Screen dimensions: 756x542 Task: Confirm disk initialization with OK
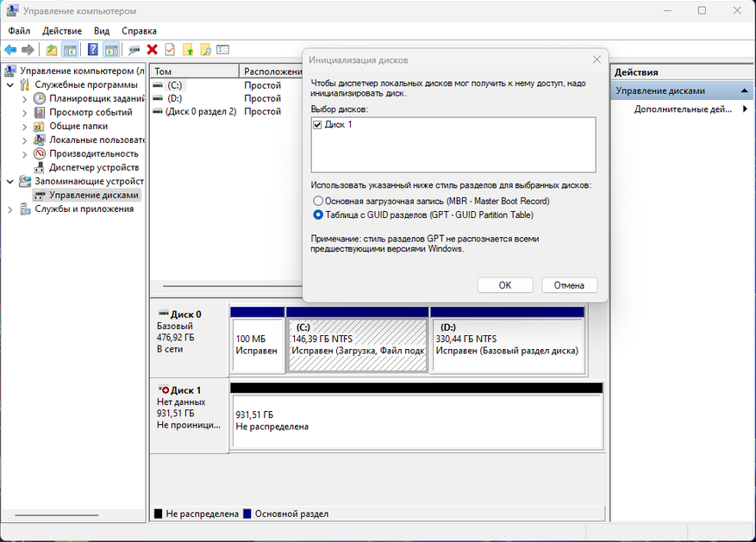pyautogui.click(x=505, y=285)
